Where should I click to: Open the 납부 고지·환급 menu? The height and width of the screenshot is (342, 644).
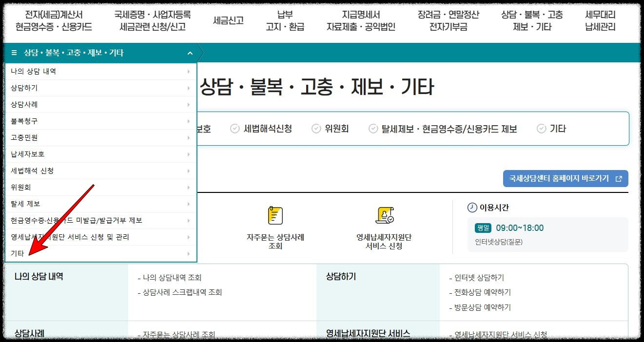pos(284,20)
